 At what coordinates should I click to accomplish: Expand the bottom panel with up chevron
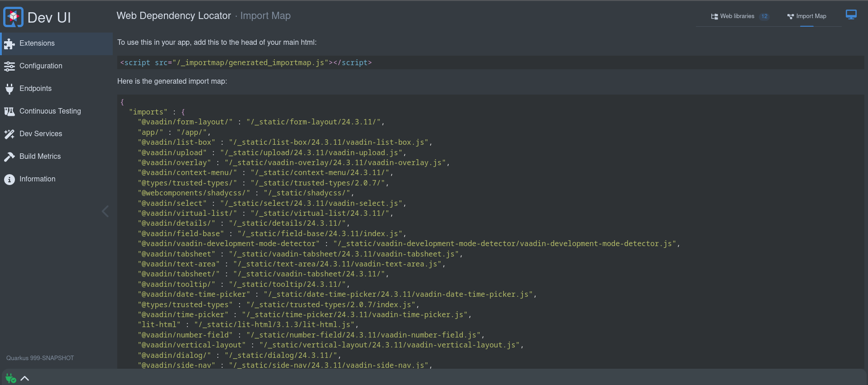point(25,379)
